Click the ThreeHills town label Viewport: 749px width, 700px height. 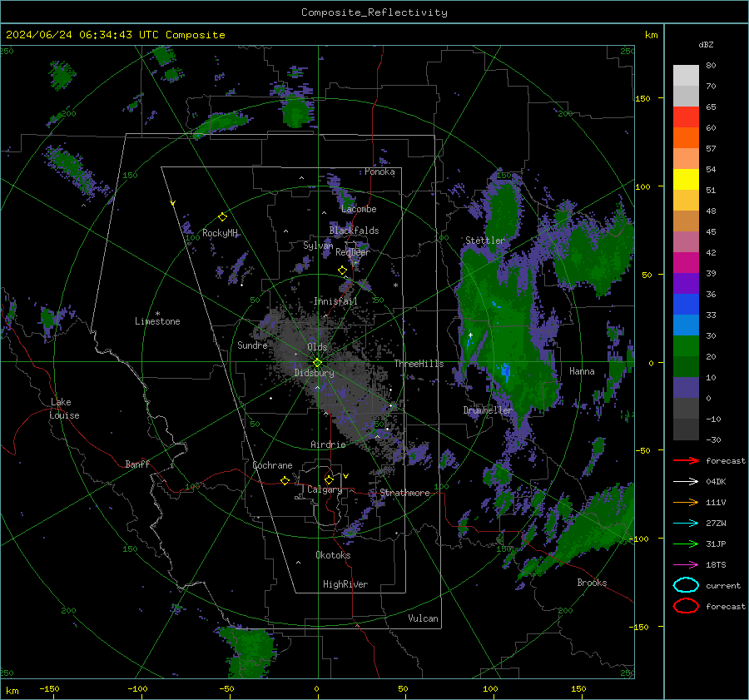pyautogui.click(x=419, y=364)
